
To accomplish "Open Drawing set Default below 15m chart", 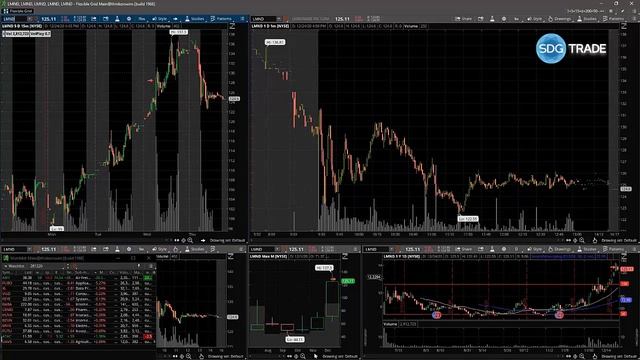I will [x=227, y=240].
